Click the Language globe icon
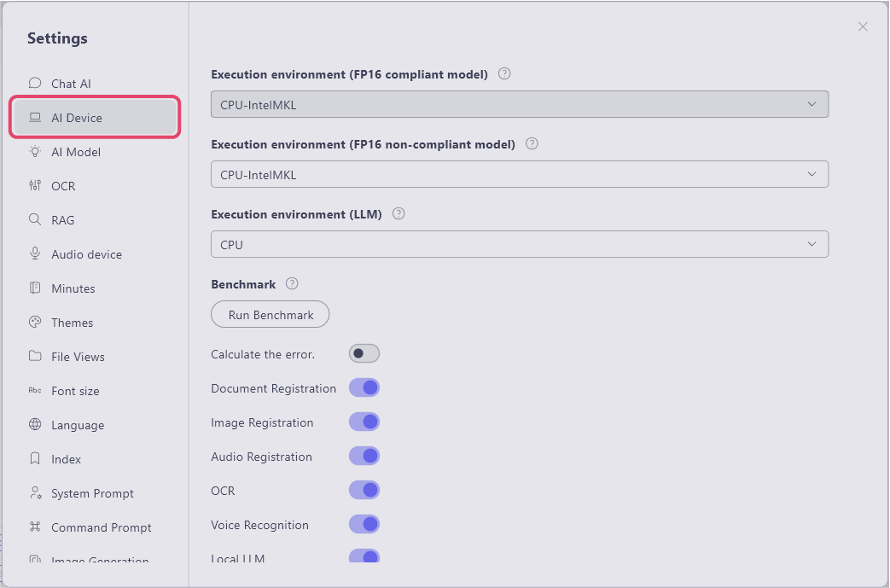890x588 pixels. 35,425
